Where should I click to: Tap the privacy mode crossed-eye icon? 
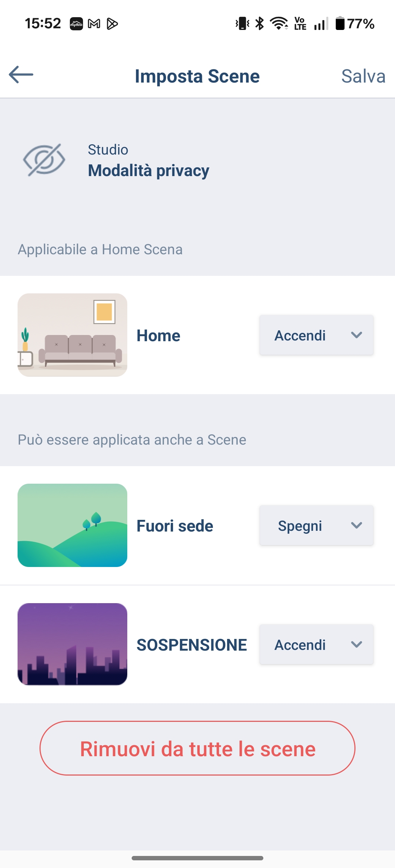(x=44, y=160)
